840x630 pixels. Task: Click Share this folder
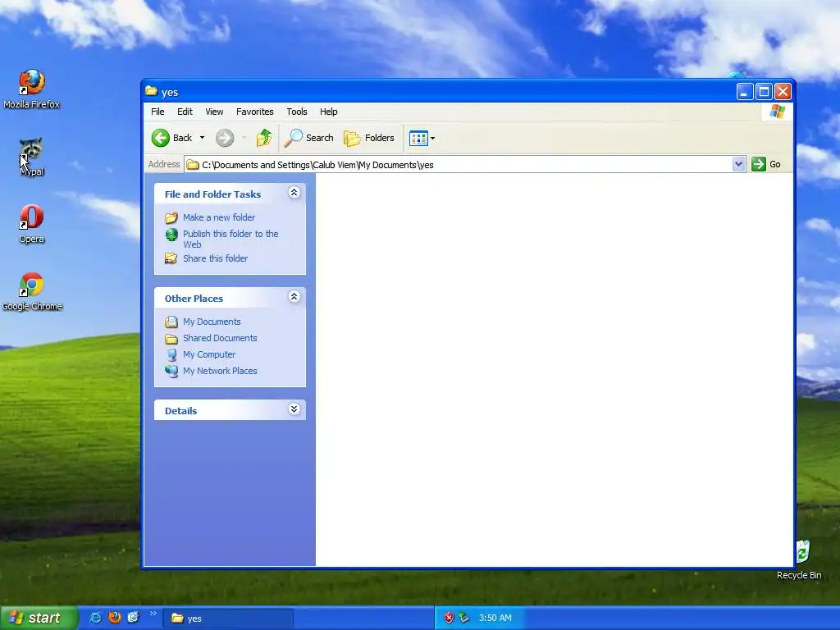click(x=216, y=258)
